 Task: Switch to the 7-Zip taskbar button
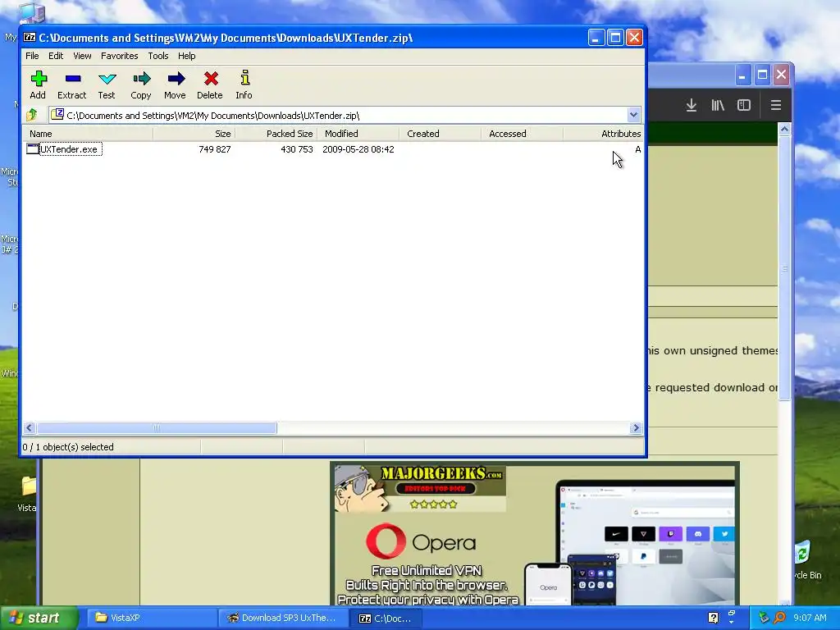click(x=386, y=618)
